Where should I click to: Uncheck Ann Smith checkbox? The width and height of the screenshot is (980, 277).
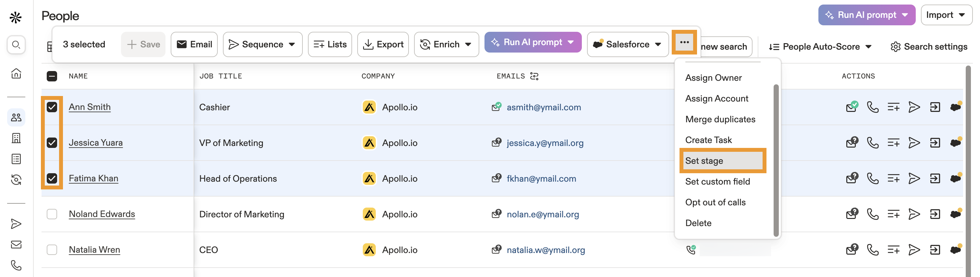point(52,107)
